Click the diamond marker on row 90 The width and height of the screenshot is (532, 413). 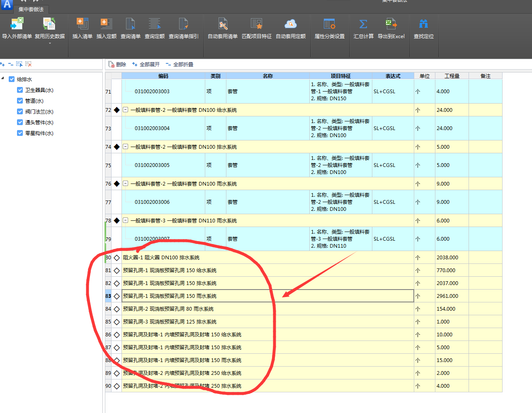pyautogui.click(x=117, y=386)
